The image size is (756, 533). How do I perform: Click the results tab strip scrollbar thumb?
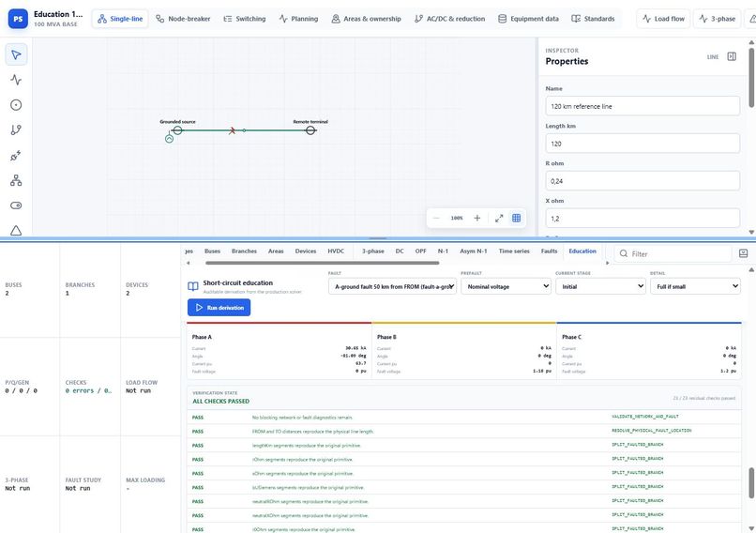[x=322, y=263]
